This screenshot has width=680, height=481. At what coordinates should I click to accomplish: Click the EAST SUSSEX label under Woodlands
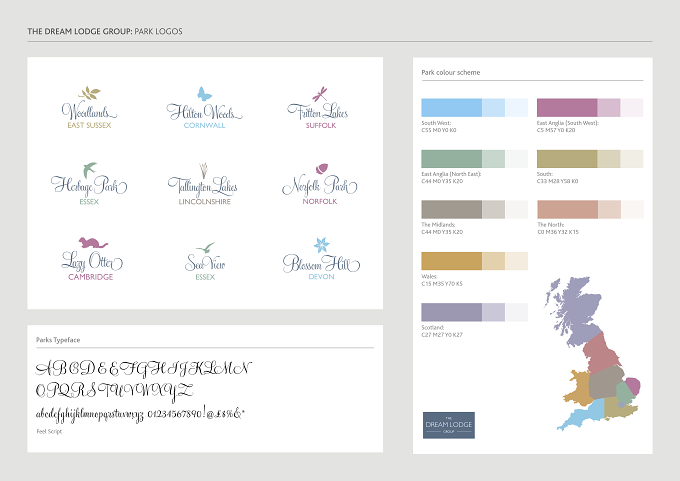[x=89, y=125]
